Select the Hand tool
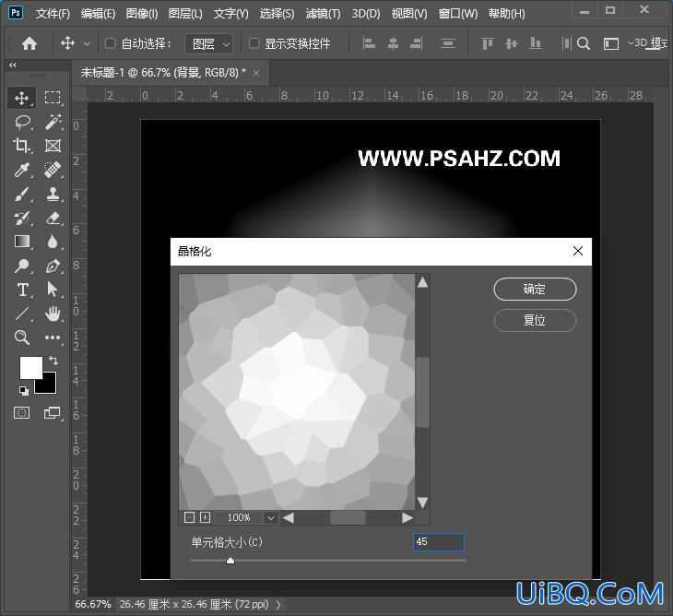Image resolution: width=673 pixels, height=616 pixels. (x=53, y=314)
